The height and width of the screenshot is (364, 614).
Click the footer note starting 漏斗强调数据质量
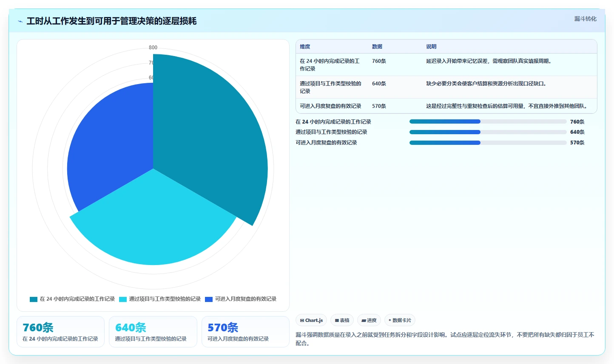pos(445,339)
